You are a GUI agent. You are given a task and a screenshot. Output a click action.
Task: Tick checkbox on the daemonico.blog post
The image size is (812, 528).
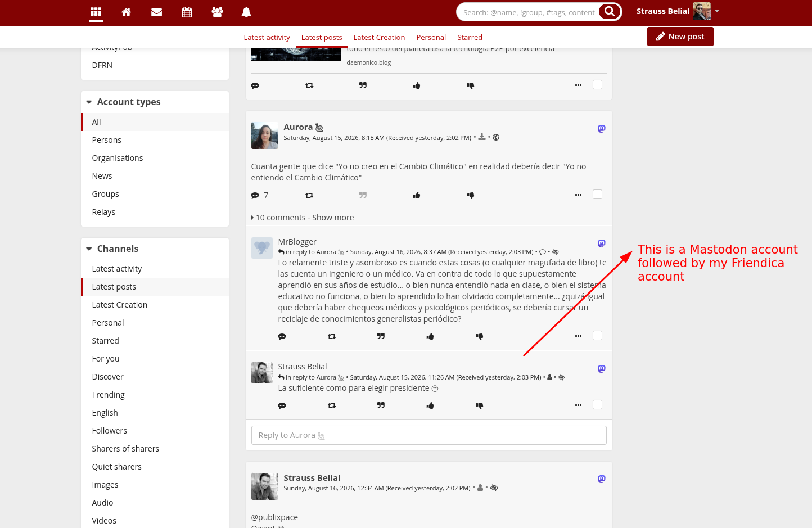597,85
